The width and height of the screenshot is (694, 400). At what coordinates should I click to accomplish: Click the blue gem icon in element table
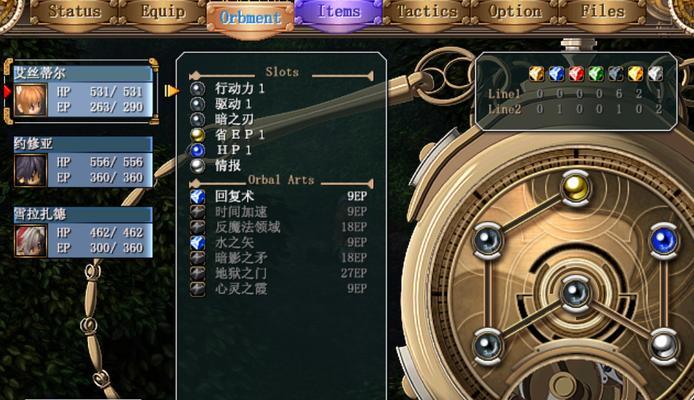pos(556,74)
